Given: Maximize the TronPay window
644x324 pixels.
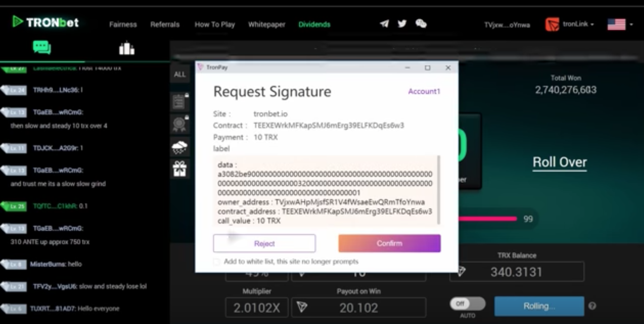Looking at the screenshot, I should [427, 68].
